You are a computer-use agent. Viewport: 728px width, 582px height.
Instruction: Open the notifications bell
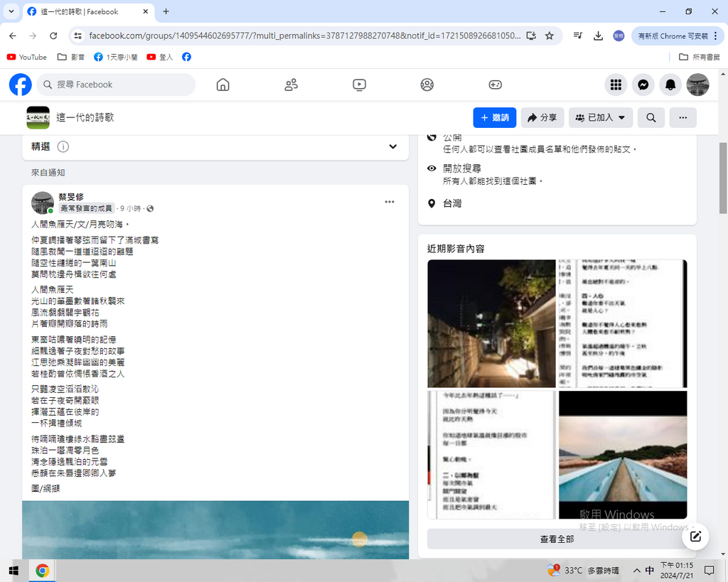tap(670, 85)
